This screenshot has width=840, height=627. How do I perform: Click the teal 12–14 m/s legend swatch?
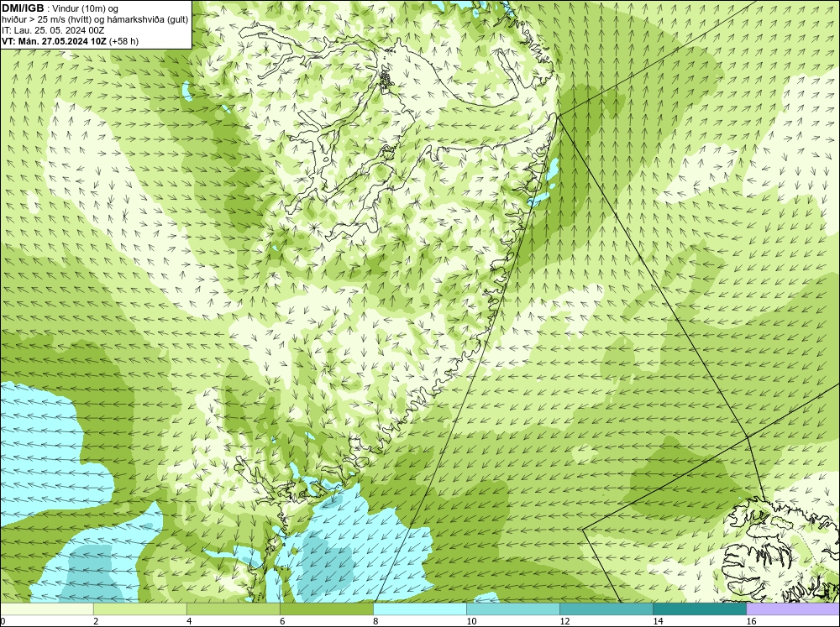point(606,609)
